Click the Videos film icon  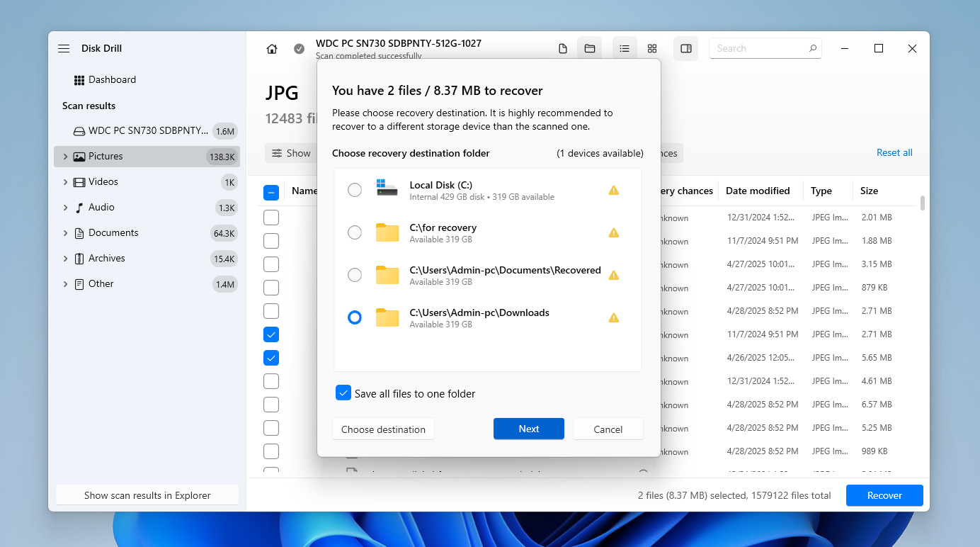click(x=79, y=182)
